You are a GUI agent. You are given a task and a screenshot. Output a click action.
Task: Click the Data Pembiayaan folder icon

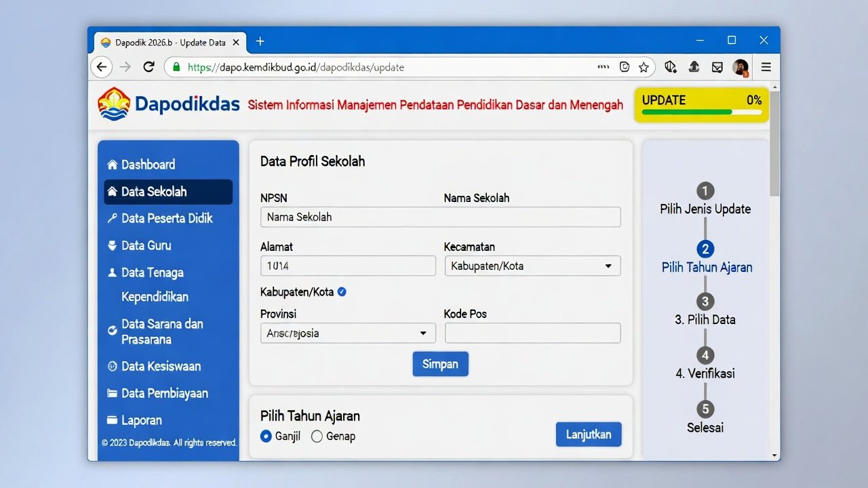pos(113,393)
